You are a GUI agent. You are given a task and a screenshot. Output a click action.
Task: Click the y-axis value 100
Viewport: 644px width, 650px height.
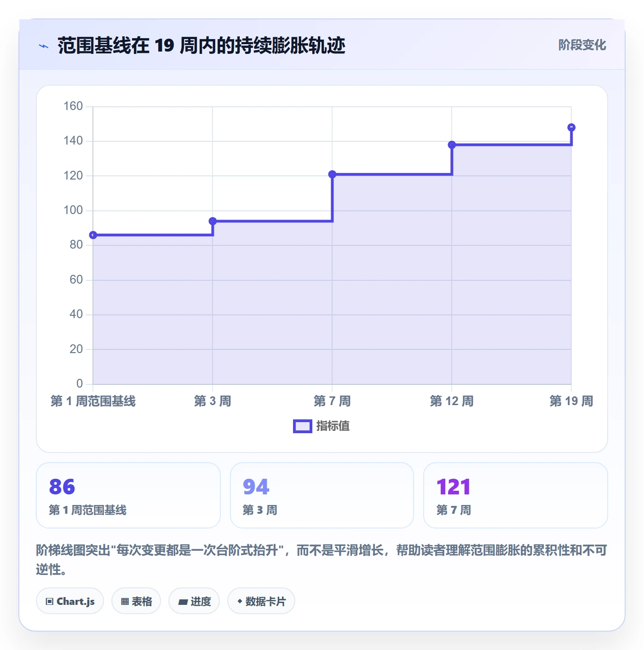(x=73, y=210)
